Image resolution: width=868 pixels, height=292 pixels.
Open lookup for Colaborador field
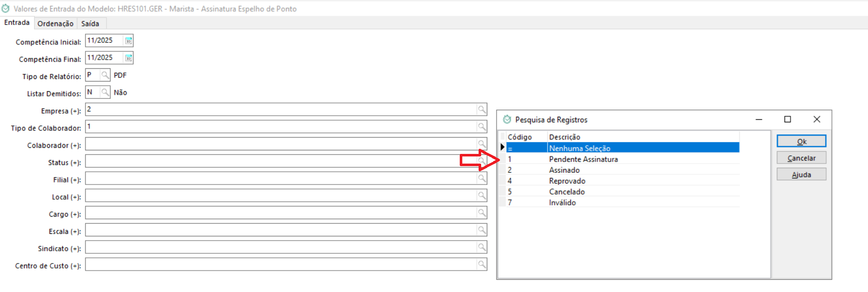[481, 144]
